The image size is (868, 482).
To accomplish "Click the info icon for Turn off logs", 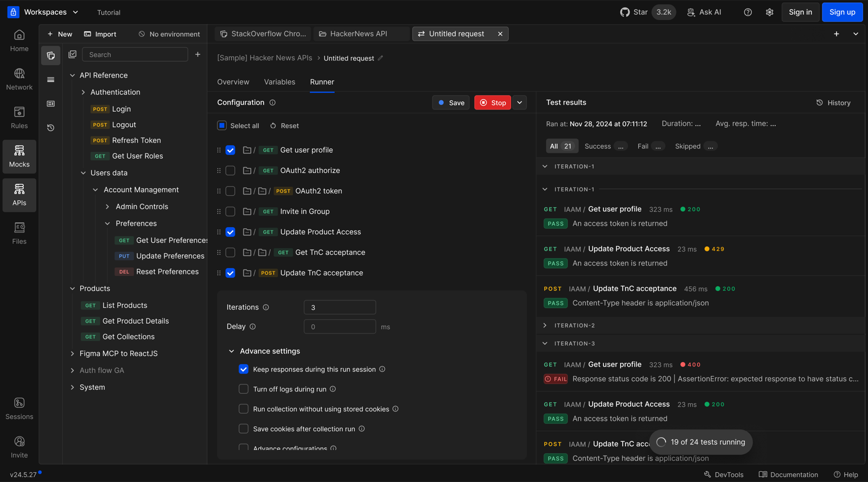I will (x=333, y=389).
